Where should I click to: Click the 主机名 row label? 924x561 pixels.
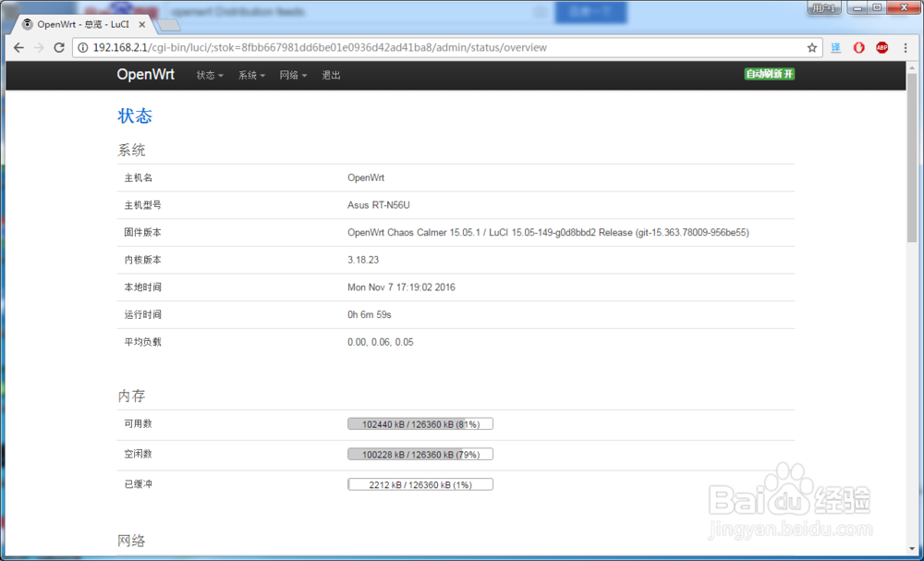[138, 178]
